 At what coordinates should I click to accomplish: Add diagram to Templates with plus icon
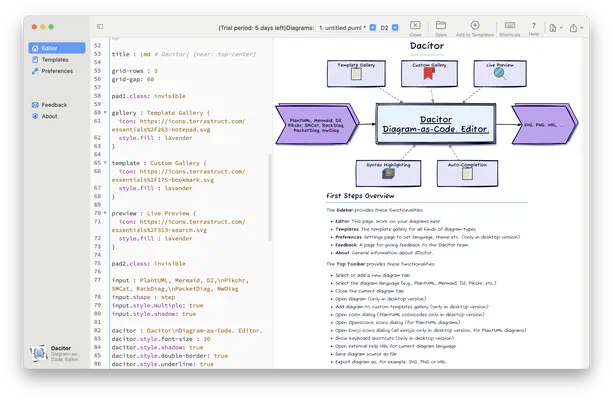pos(475,29)
